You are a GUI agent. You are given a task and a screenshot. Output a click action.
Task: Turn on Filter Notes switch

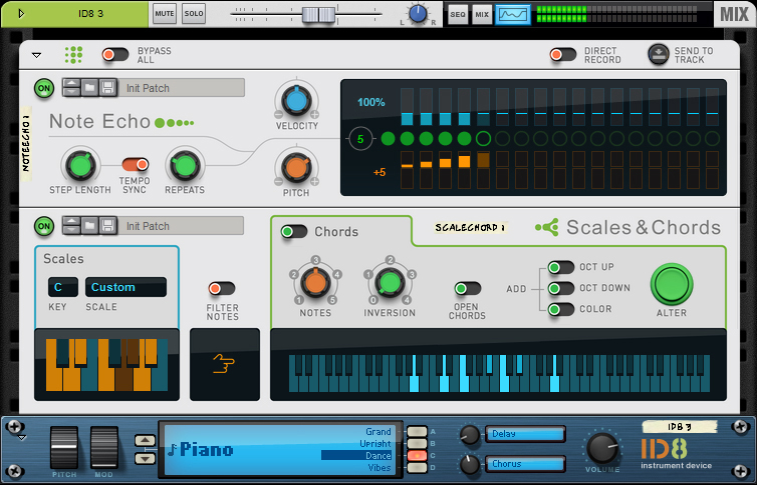tap(222, 288)
